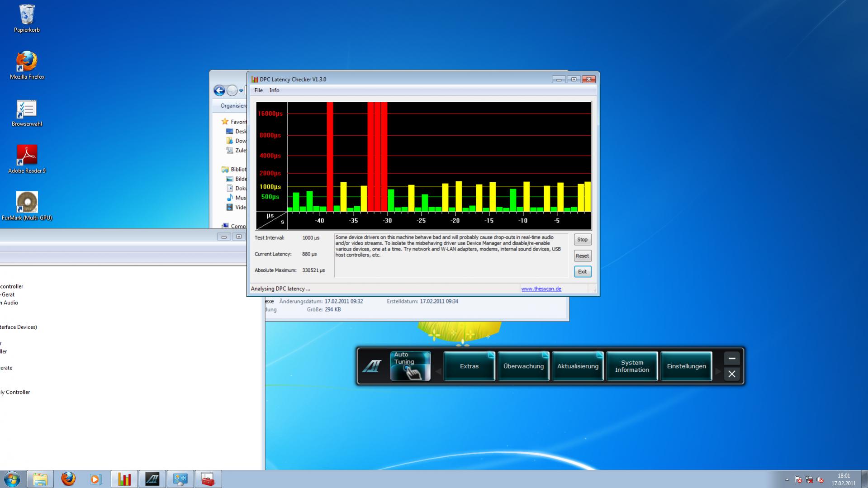Screen dimensions: 868x488
Task: Select the Mozilla Firefox desktop shortcut
Action: click(27, 65)
